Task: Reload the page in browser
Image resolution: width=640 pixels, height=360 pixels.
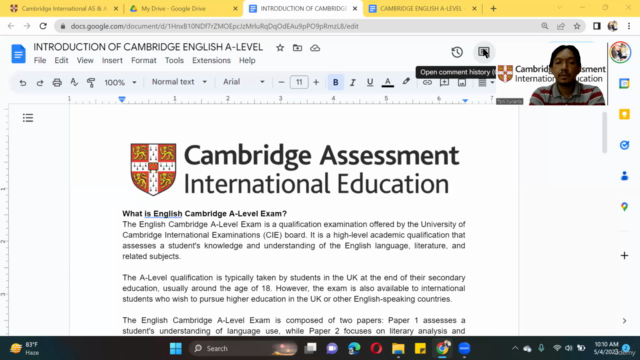Action: tap(43, 26)
